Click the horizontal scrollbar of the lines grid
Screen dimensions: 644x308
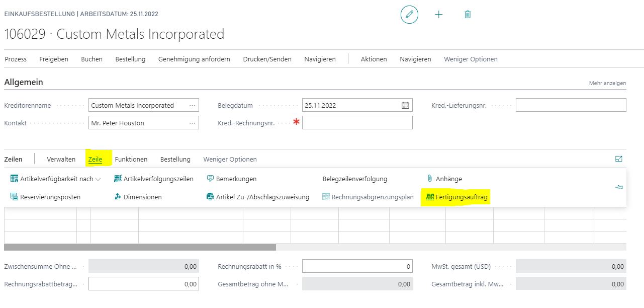[140, 247]
